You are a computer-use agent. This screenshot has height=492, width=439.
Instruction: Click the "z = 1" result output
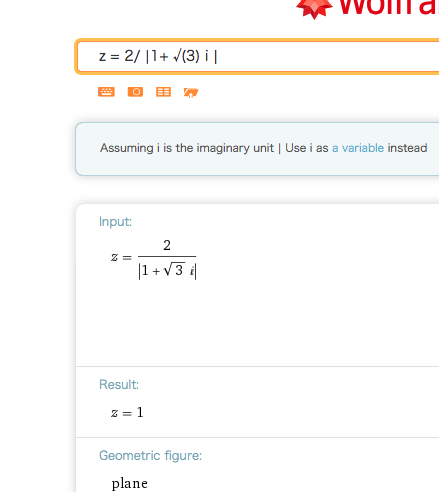127,413
